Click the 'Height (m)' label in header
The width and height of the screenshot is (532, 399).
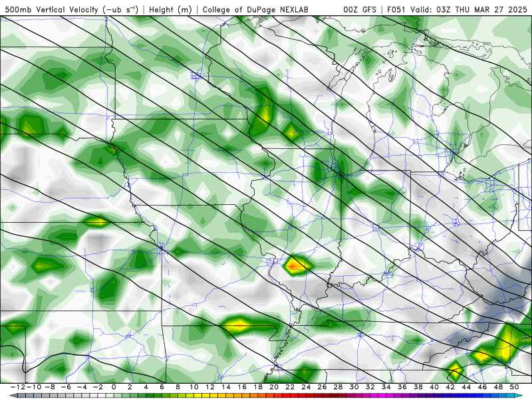click(x=170, y=9)
